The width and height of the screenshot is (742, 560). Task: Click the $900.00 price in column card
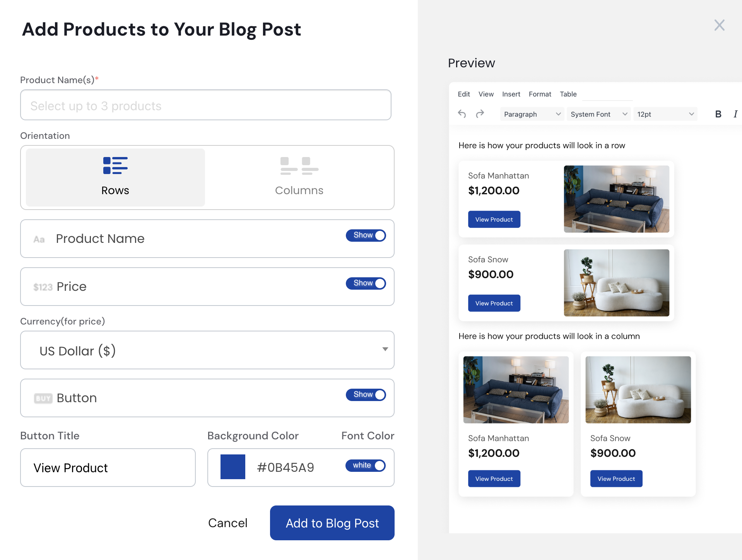click(613, 453)
